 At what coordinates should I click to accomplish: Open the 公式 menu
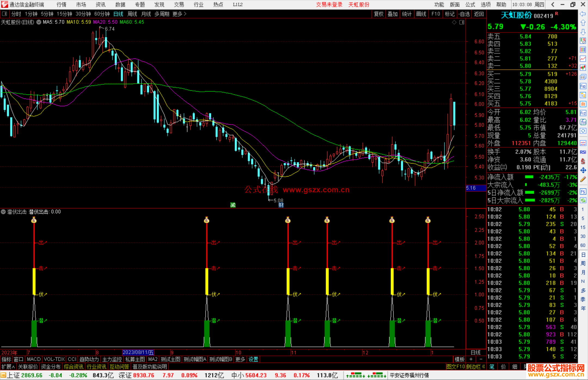(x=470, y=5)
